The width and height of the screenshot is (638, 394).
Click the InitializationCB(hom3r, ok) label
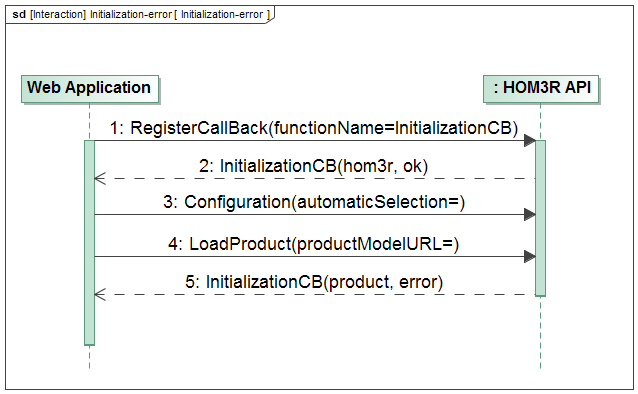(313, 166)
